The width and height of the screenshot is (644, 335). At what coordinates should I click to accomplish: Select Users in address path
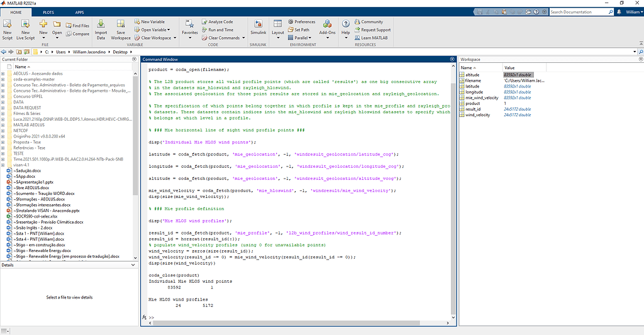(x=61, y=52)
